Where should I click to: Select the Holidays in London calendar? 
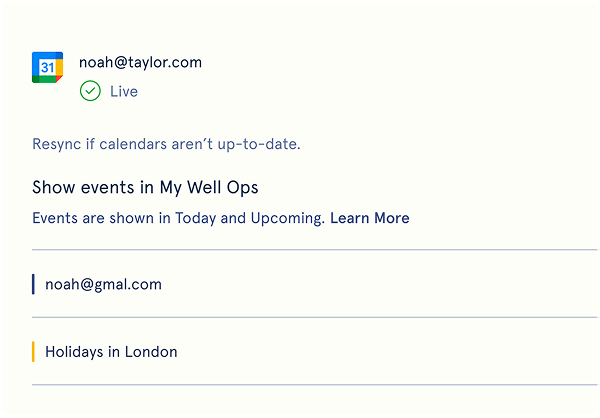111,352
